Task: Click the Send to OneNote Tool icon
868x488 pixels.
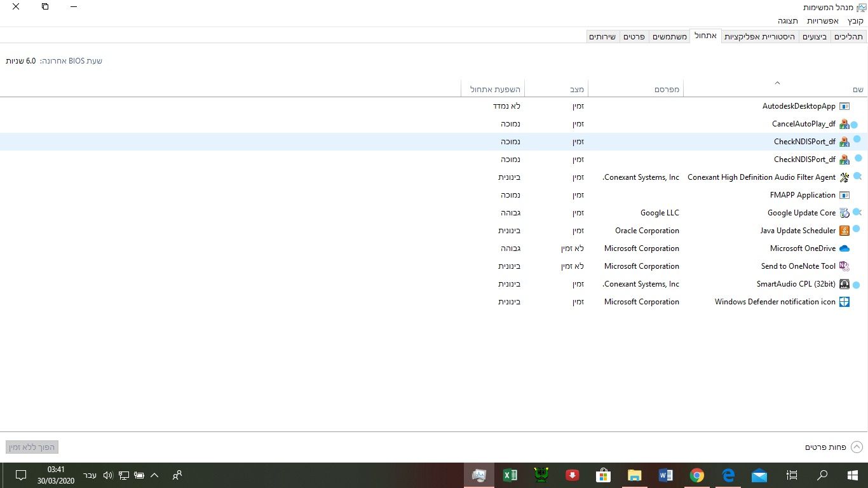Action: point(844,266)
